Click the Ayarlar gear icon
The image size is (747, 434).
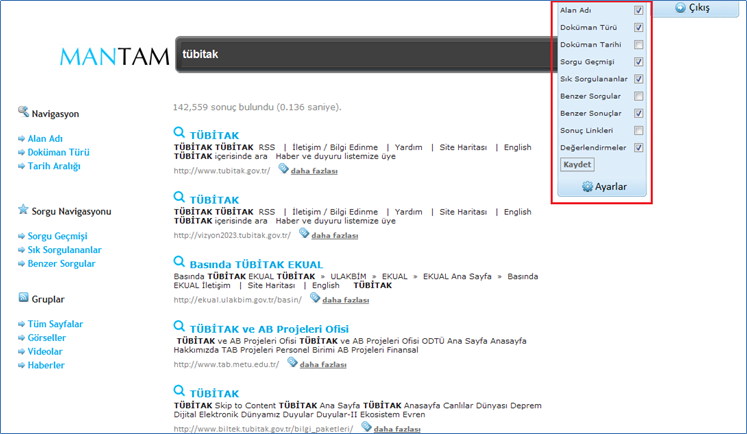(587, 187)
